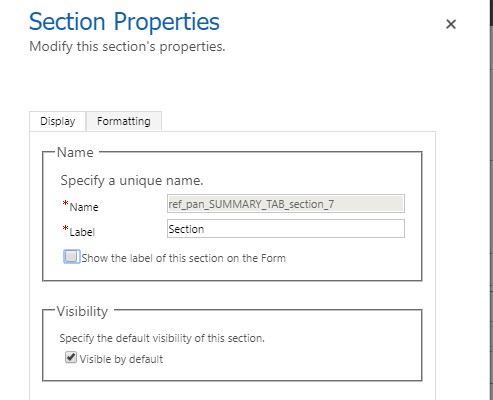Click the "Modify this section's properties." subtitle
Viewport: 493px width, 400px height.
point(127,46)
